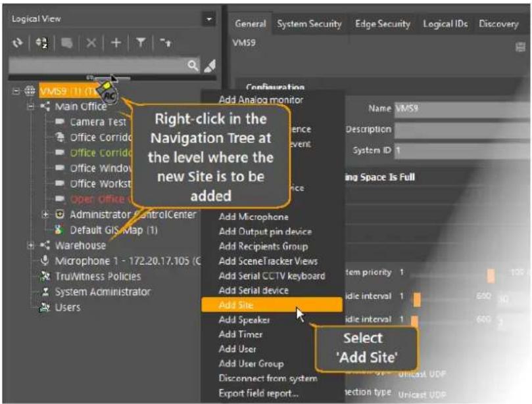532x404 pixels.
Task: Adjust the second idle interval slider
Action: coord(414,321)
